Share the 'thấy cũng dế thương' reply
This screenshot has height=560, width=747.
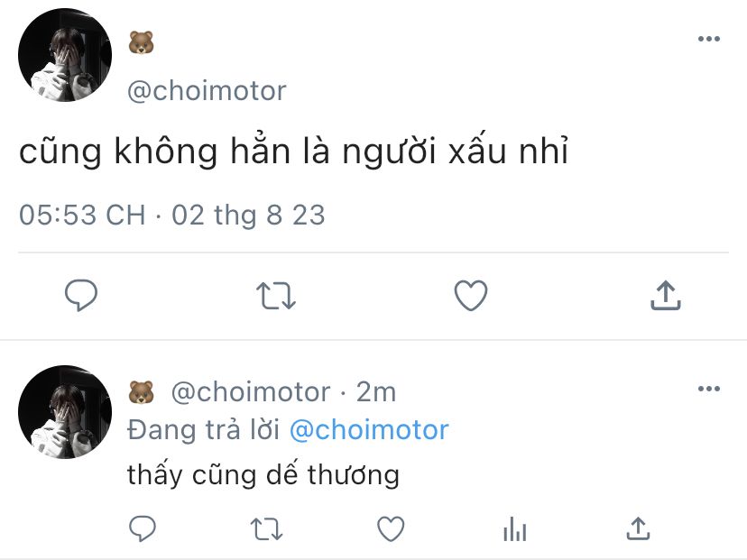coord(639,528)
